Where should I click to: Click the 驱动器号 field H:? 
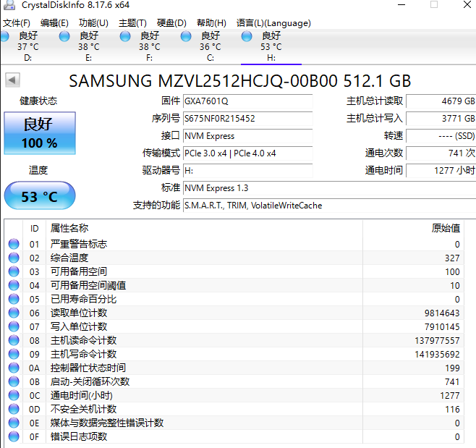tap(247, 170)
